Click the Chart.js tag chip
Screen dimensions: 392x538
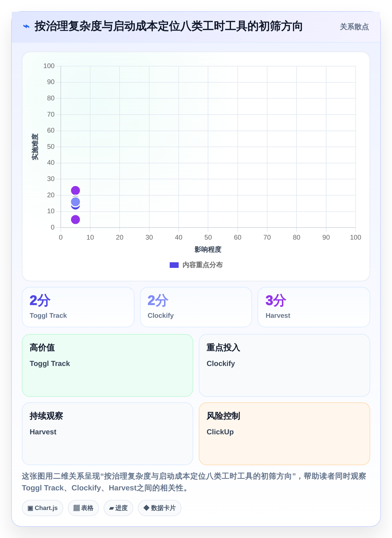point(43,508)
